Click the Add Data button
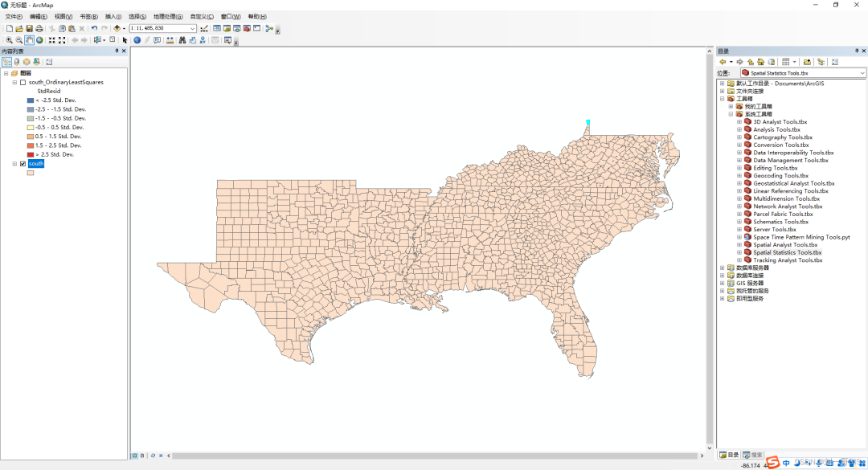Screen dimensions: 868x470 [117, 28]
